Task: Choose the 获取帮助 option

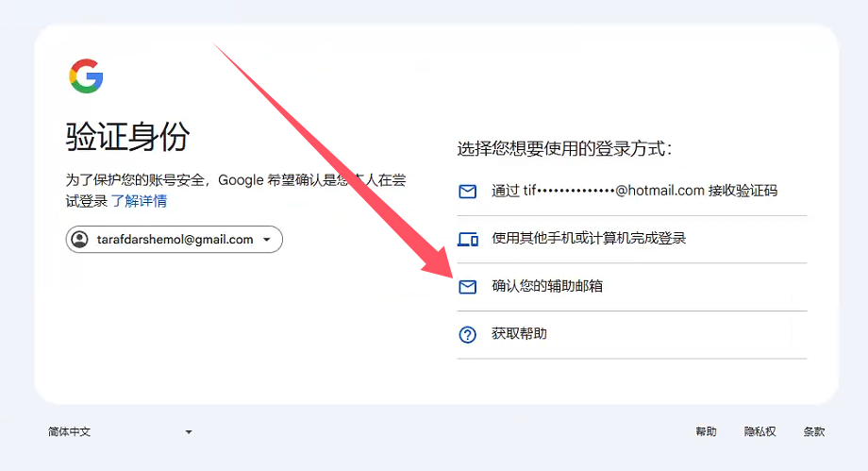Action: point(519,334)
